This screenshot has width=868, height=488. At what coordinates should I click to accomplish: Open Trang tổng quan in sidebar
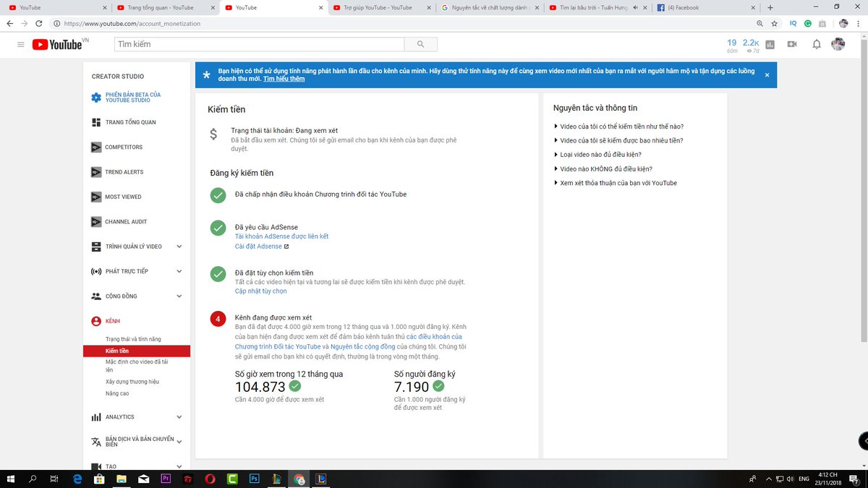[x=130, y=122]
